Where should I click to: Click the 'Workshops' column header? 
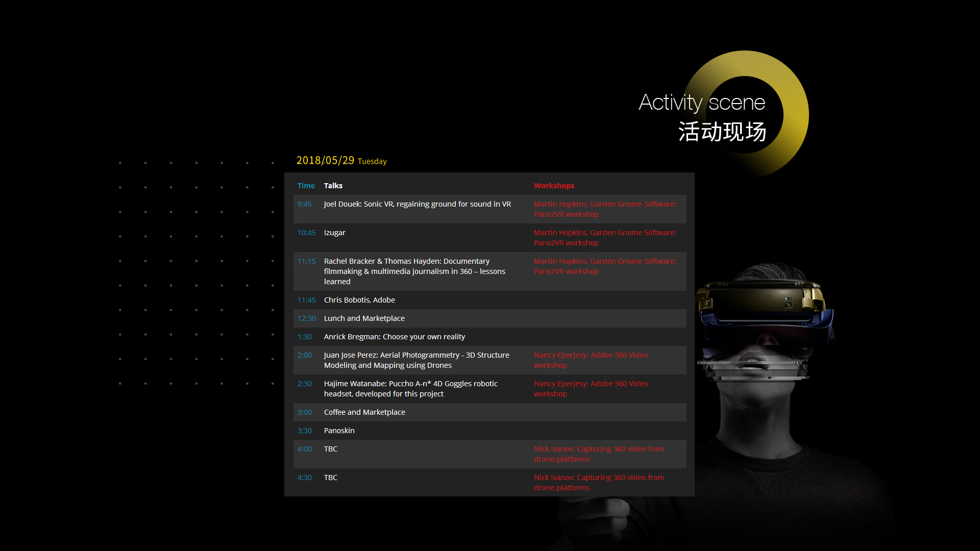(554, 186)
